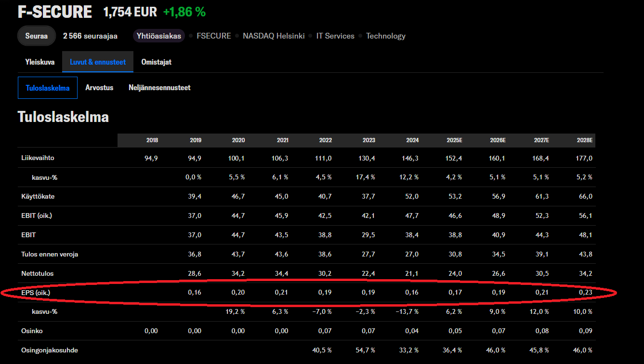Screen dimensions: 644x364
Task: Click the 2028E column header
Action: tap(584, 140)
